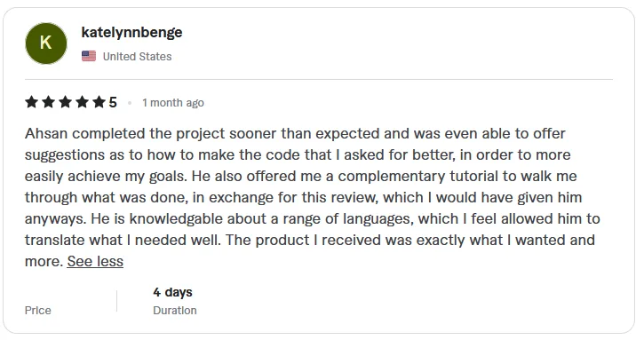Click the 1 month ago timestamp

coord(173,103)
